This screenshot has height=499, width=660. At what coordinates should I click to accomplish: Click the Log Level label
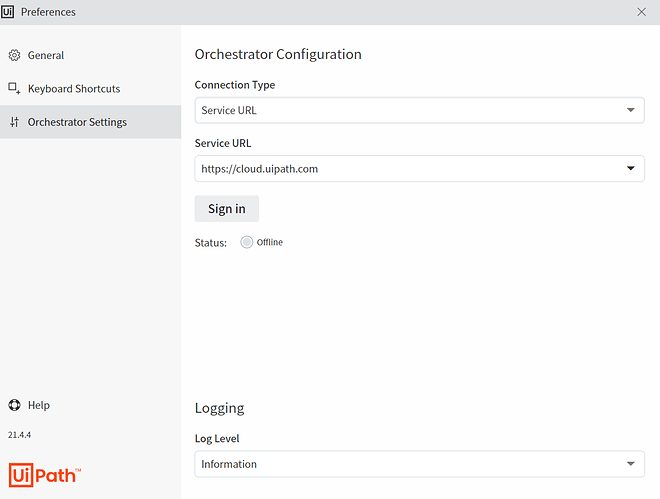(217, 438)
